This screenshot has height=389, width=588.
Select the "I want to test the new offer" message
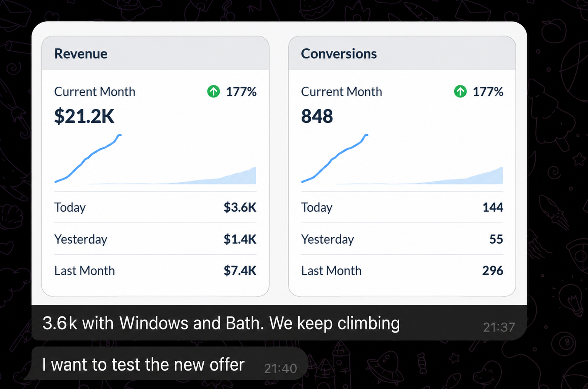click(x=169, y=363)
